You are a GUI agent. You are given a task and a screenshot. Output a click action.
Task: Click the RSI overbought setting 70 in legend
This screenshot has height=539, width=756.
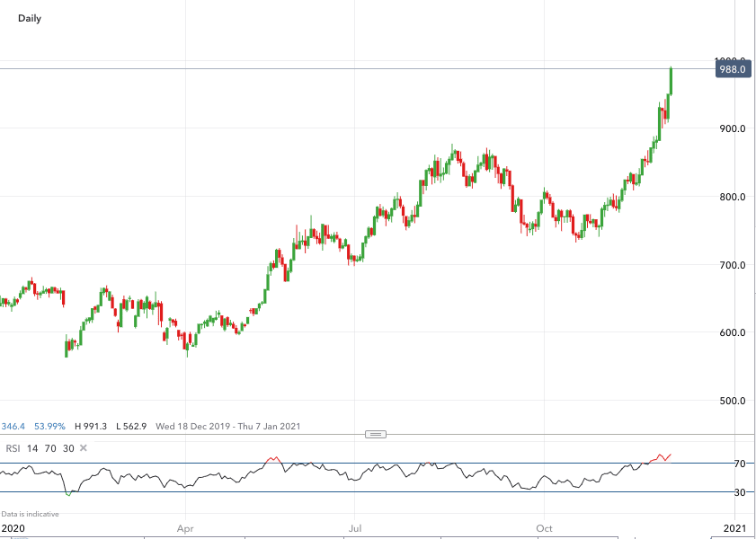point(50,447)
